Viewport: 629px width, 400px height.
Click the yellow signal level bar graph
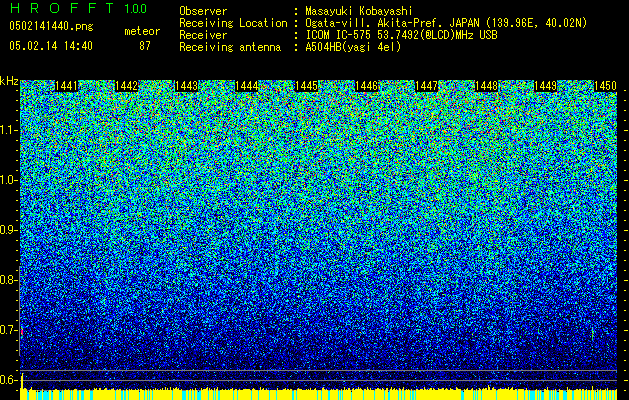point(319,394)
